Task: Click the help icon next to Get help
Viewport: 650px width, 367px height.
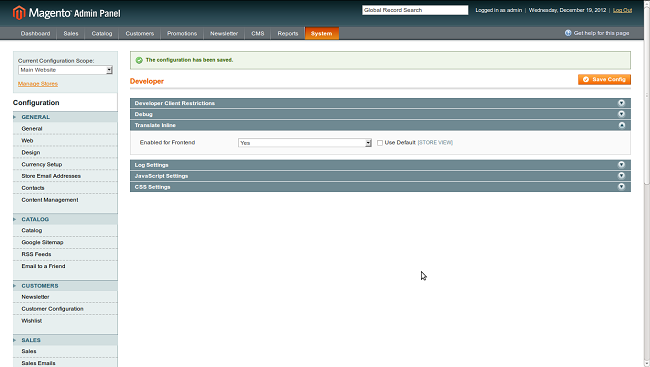Action: tap(568, 33)
